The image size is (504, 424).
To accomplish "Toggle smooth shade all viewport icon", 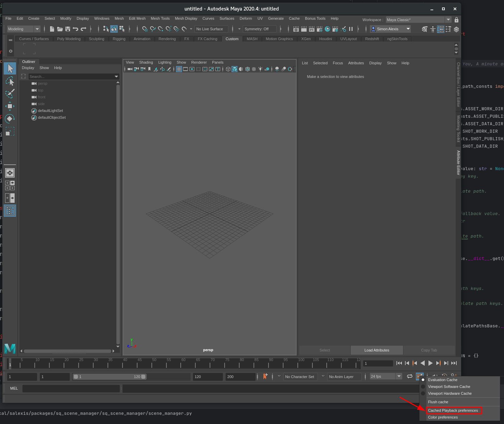I will [x=234, y=69].
